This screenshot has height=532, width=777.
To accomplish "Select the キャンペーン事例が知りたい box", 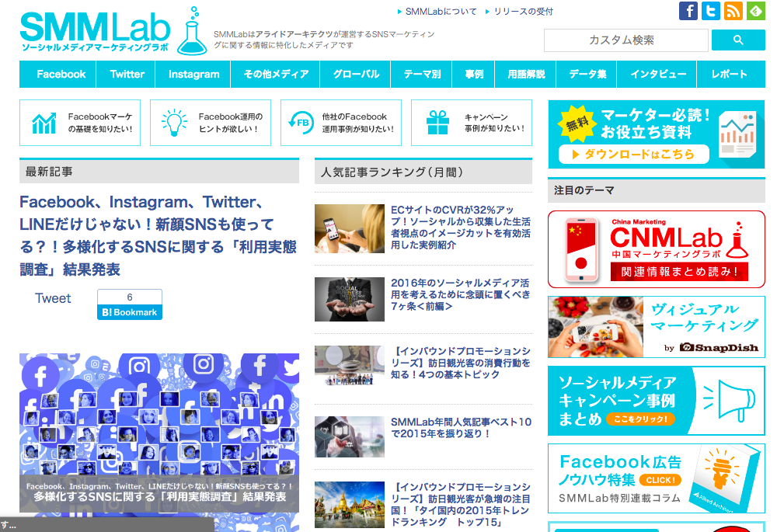I will click(x=472, y=123).
